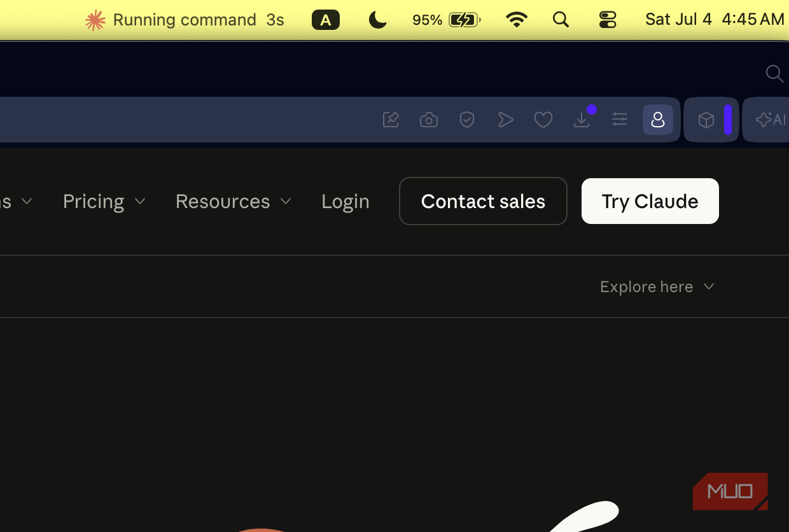The height and width of the screenshot is (532, 789).
Task: Toggle the Do Not Disturb moon icon
Action: pyautogui.click(x=378, y=20)
